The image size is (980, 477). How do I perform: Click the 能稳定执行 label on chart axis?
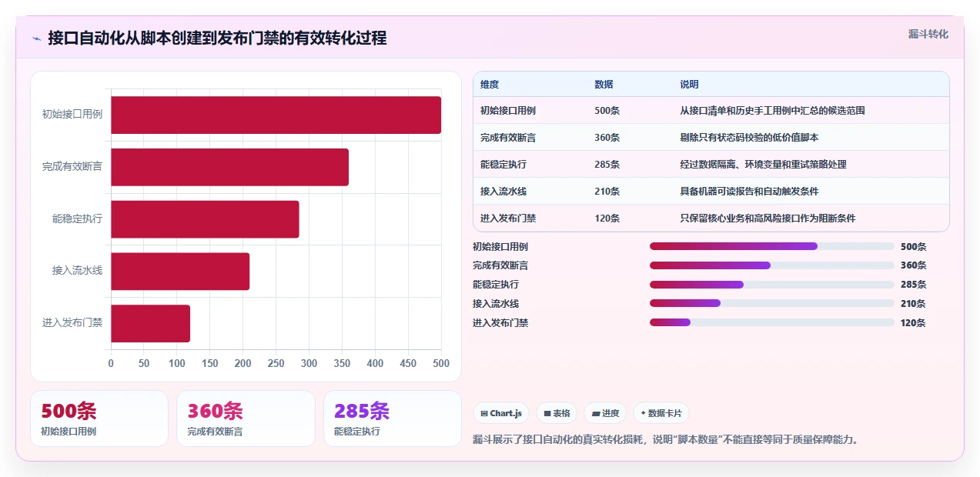pyautogui.click(x=78, y=219)
